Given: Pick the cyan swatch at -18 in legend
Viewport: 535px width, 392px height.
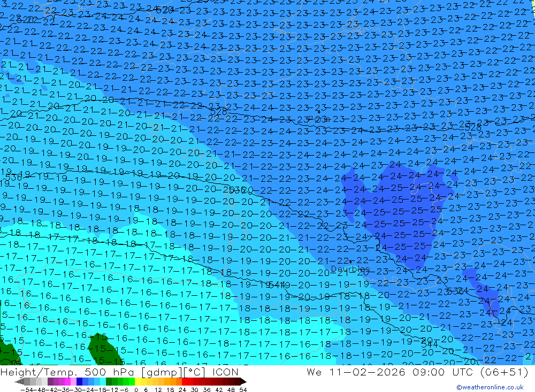Looking at the screenshot, I should pyautogui.click(x=103, y=381).
